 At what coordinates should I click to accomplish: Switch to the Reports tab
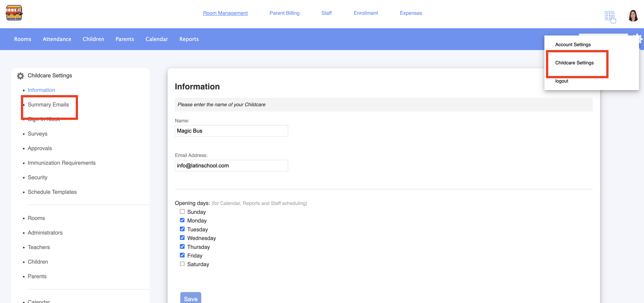point(189,39)
